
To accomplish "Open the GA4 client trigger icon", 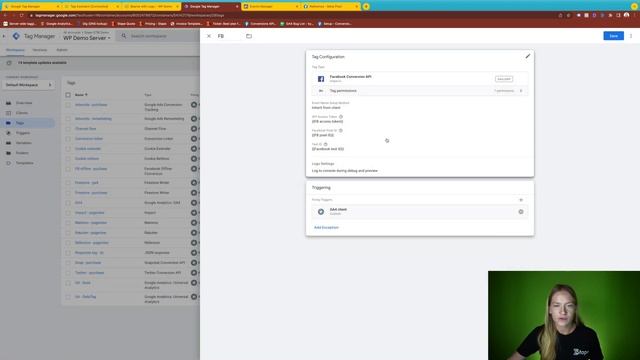I will tap(321, 211).
